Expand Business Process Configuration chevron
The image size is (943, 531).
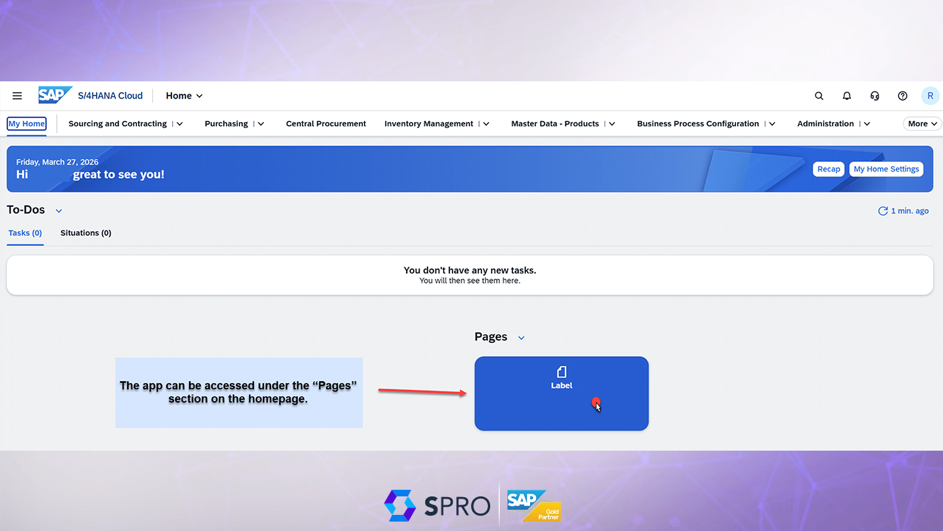pyautogui.click(x=772, y=124)
